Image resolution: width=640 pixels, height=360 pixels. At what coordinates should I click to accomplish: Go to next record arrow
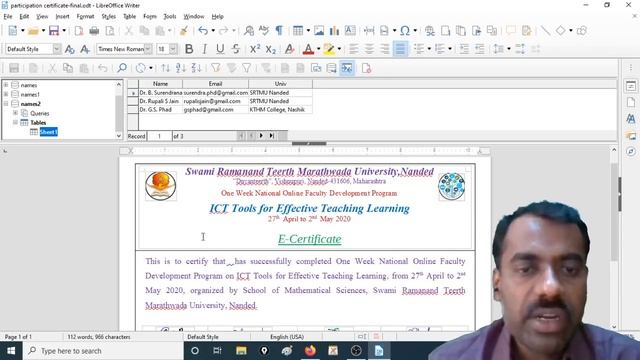pyautogui.click(x=261, y=136)
